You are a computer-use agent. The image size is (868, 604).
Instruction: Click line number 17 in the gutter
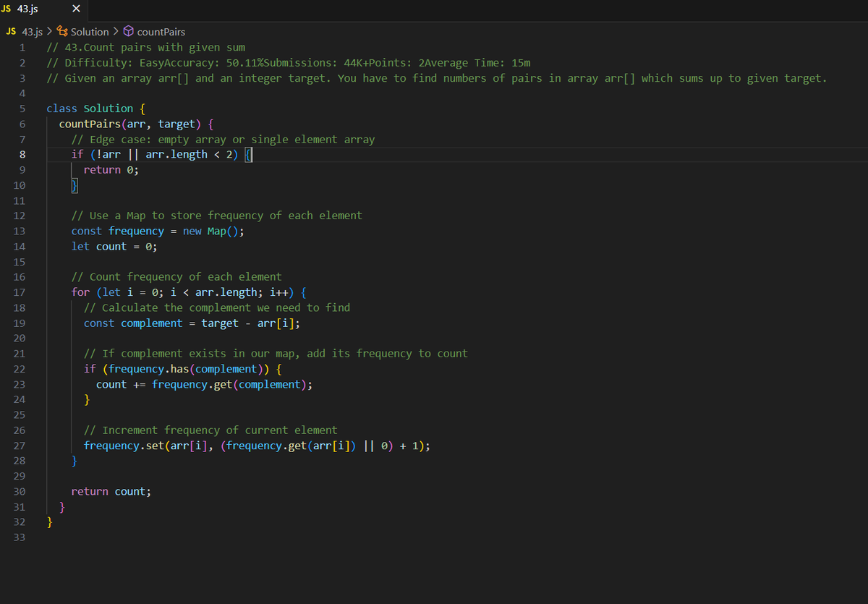click(x=20, y=292)
